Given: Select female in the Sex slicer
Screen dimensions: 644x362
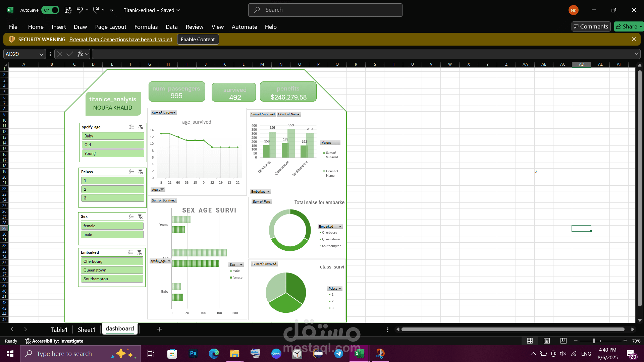Looking at the screenshot, I should tap(112, 226).
